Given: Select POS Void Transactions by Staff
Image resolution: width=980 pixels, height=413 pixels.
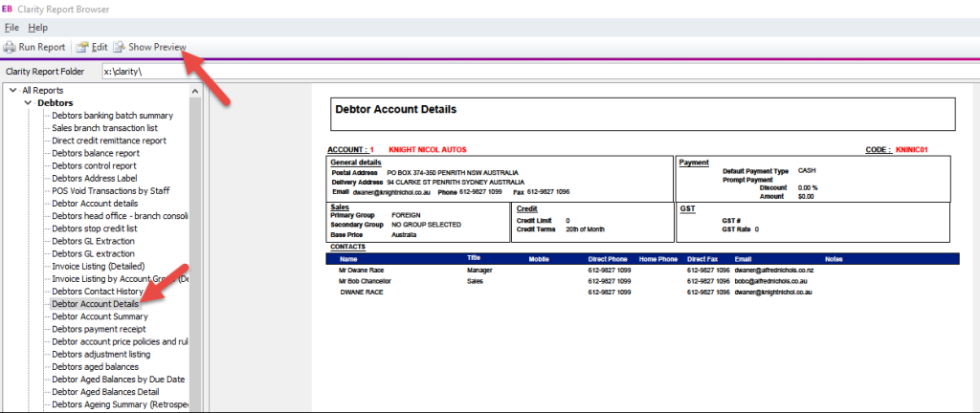Looking at the screenshot, I should pos(108,190).
